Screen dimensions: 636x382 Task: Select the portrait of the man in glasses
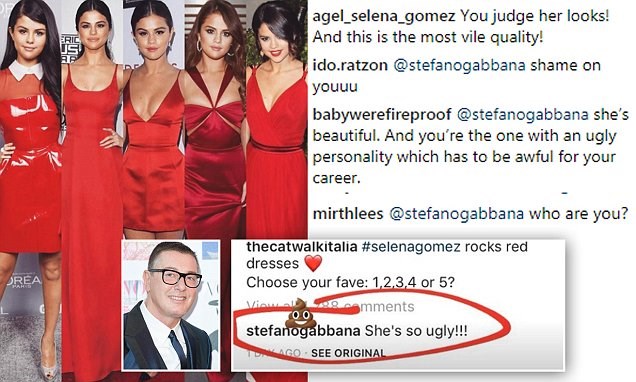click(171, 305)
